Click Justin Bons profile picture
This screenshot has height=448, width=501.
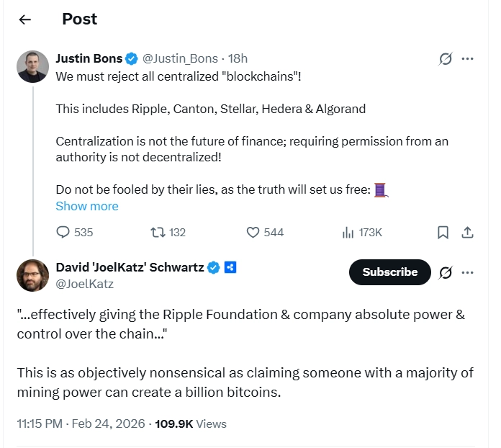pos(32,66)
